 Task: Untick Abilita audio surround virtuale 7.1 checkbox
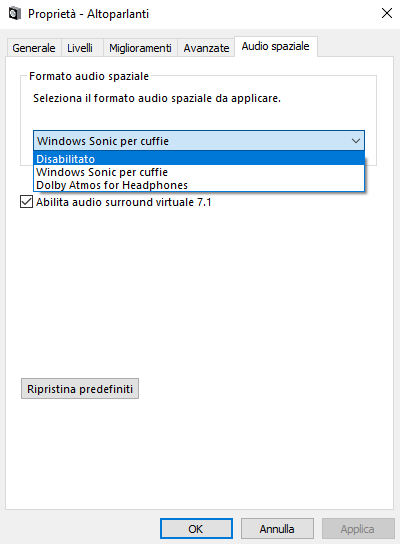pyautogui.click(x=26, y=202)
